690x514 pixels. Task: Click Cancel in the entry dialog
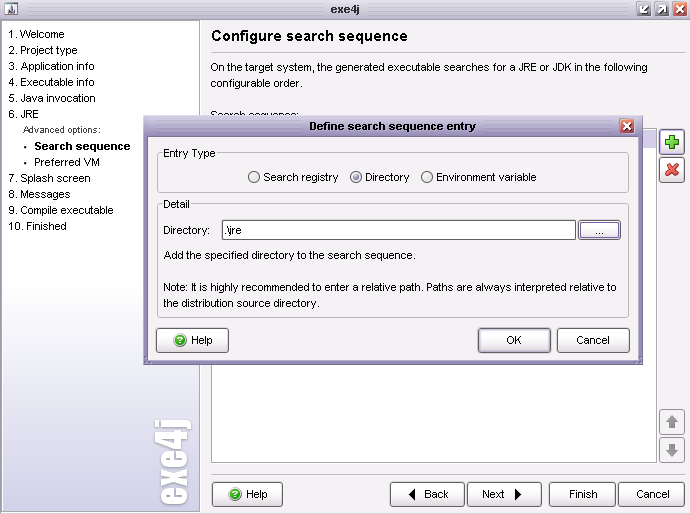[x=593, y=340]
